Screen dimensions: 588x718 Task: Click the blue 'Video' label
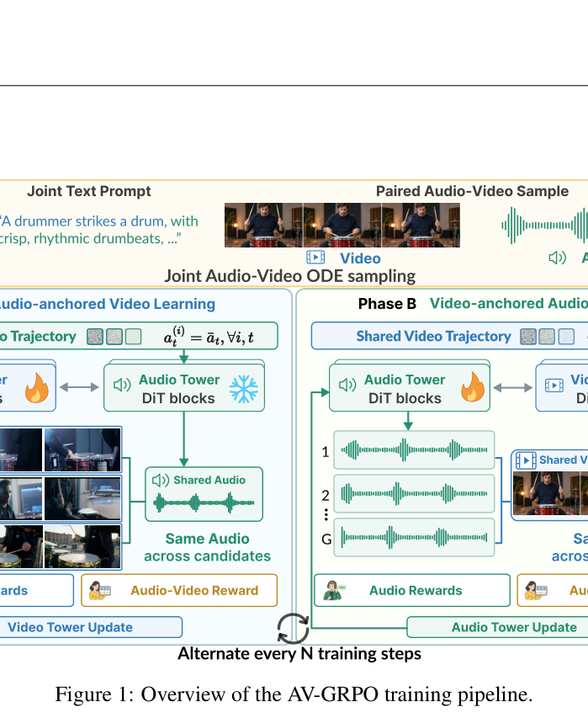point(360,258)
